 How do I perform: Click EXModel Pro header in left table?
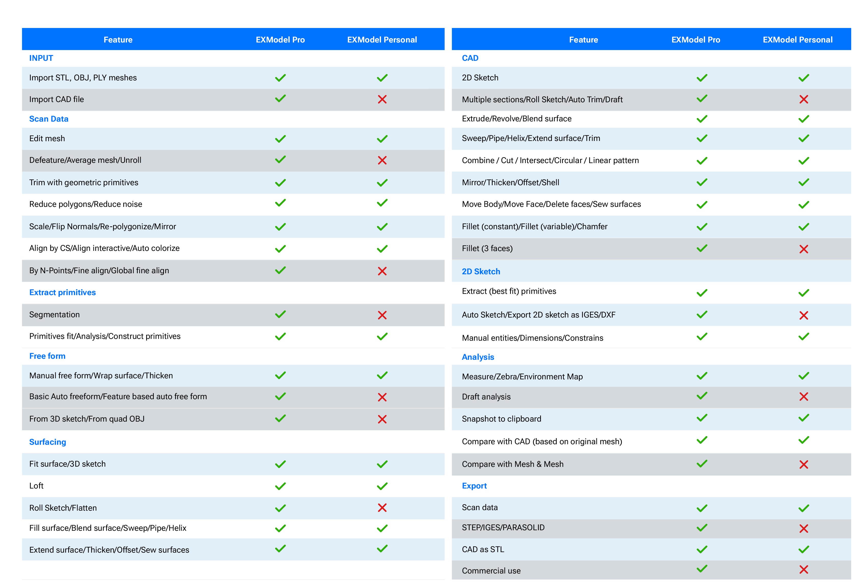(x=280, y=40)
